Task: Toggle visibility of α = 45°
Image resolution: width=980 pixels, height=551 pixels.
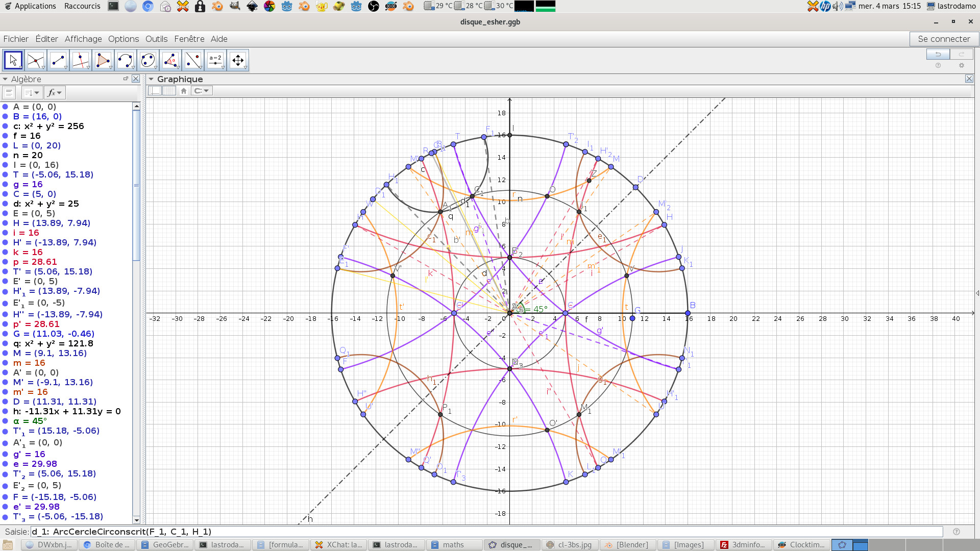Action: click(x=5, y=421)
